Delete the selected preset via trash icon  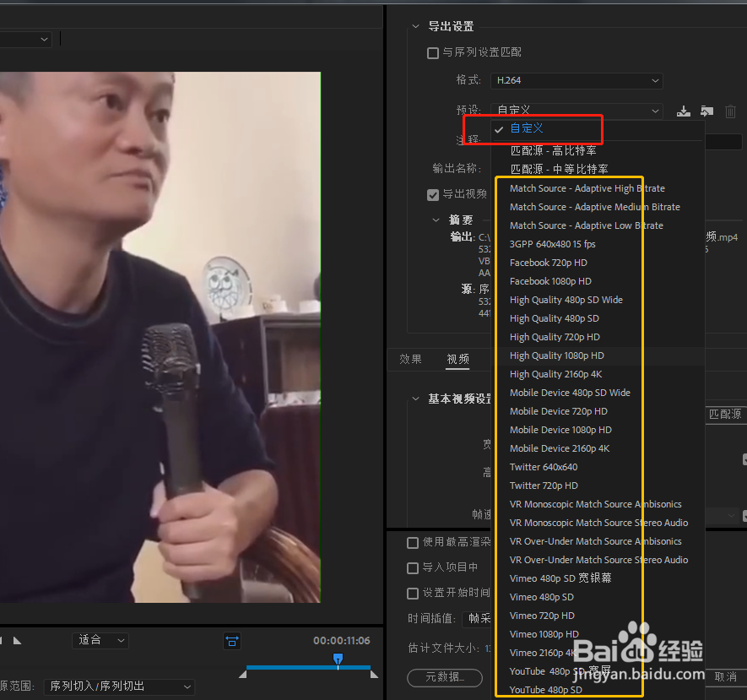730,111
